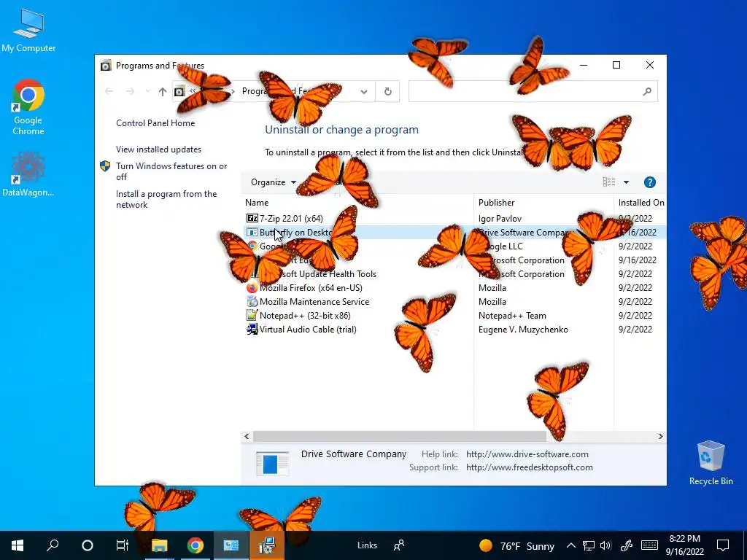Image resolution: width=747 pixels, height=560 pixels.
Task: Click the Refresh button in address bar
Action: 388,91
